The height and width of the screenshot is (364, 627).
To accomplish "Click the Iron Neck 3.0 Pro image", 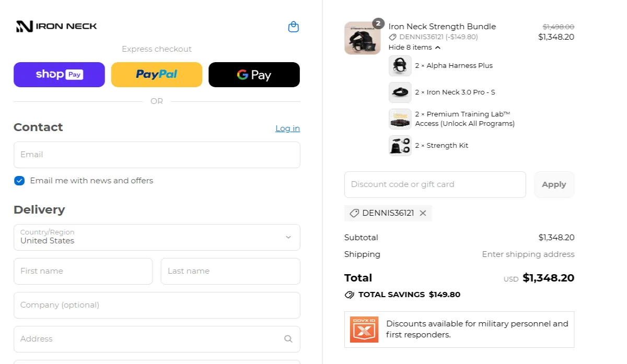I will point(400,92).
